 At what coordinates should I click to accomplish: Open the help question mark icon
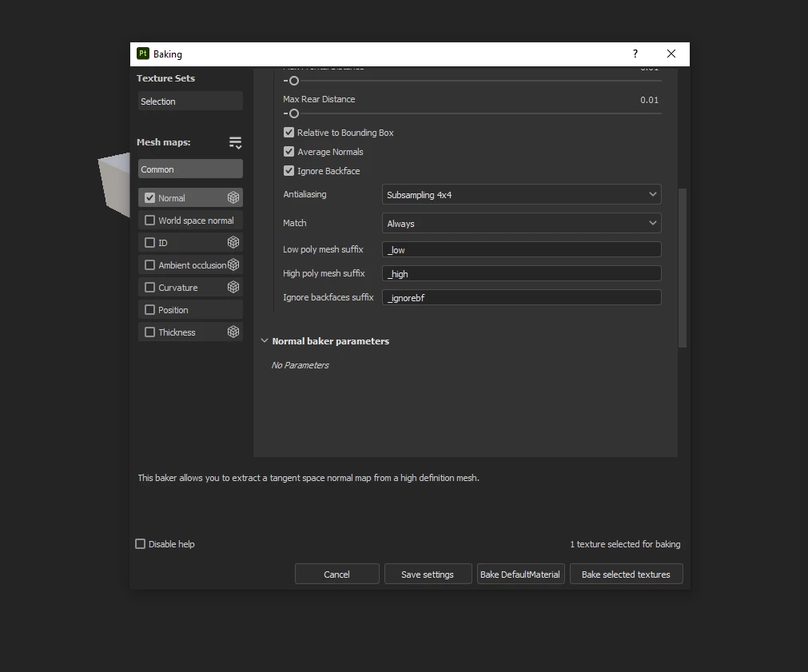coord(635,54)
